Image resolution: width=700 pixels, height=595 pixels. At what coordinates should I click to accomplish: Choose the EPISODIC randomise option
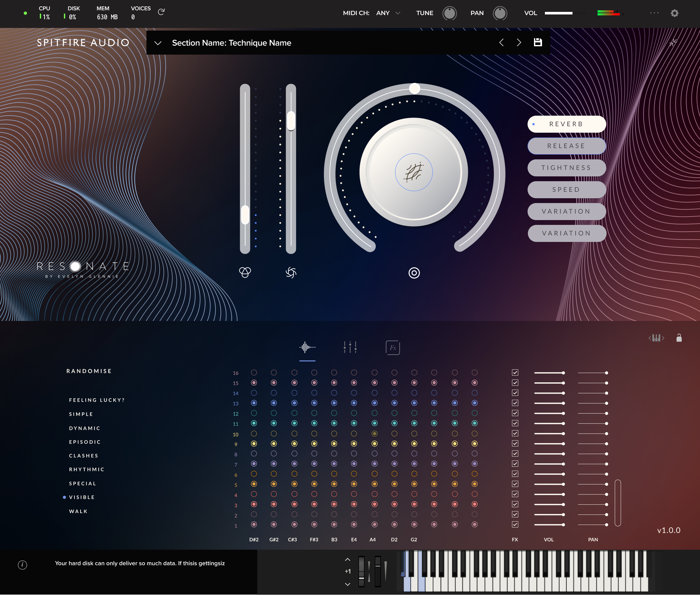click(85, 442)
